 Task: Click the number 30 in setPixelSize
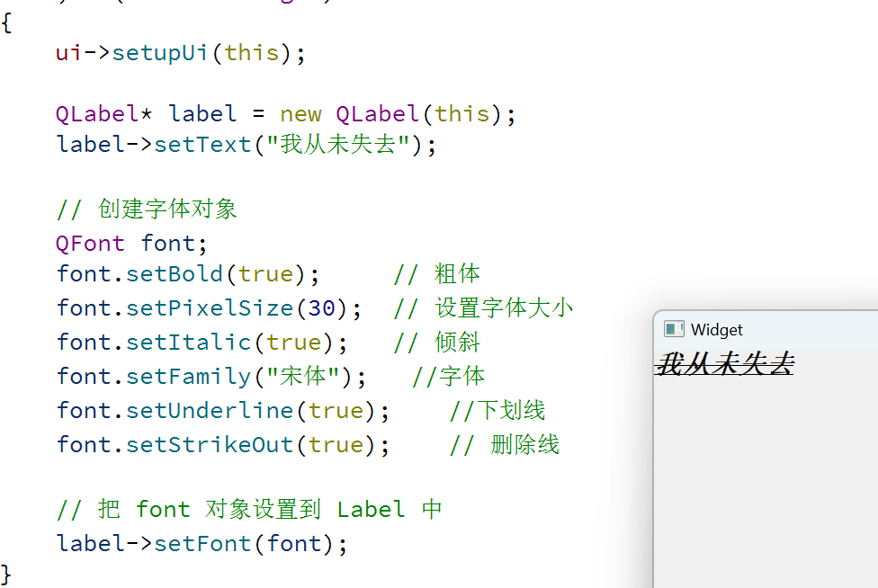(x=321, y=308)
